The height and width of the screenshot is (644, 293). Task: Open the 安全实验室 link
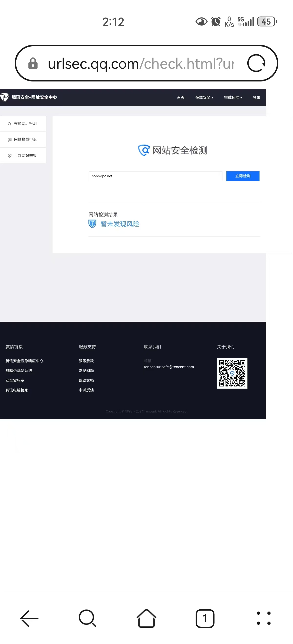point(15,380)
